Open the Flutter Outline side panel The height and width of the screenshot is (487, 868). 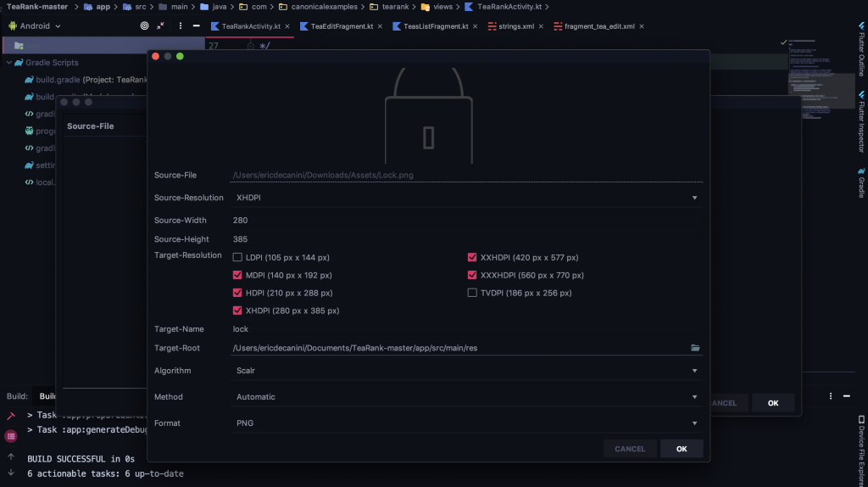(x=861, y=51)
